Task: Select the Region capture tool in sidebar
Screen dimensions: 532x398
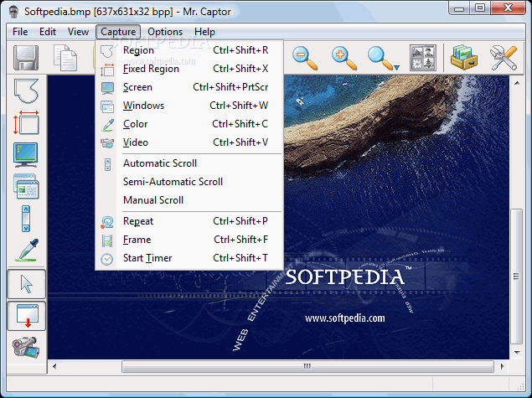Action: point(26,91)
